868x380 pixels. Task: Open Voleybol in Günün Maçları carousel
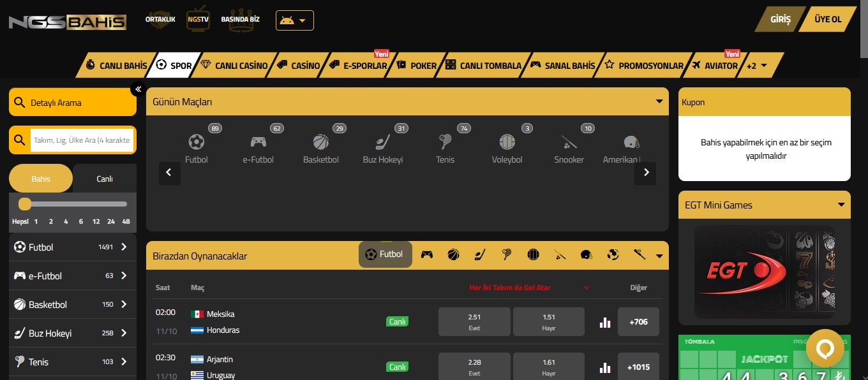click(507, 148)
